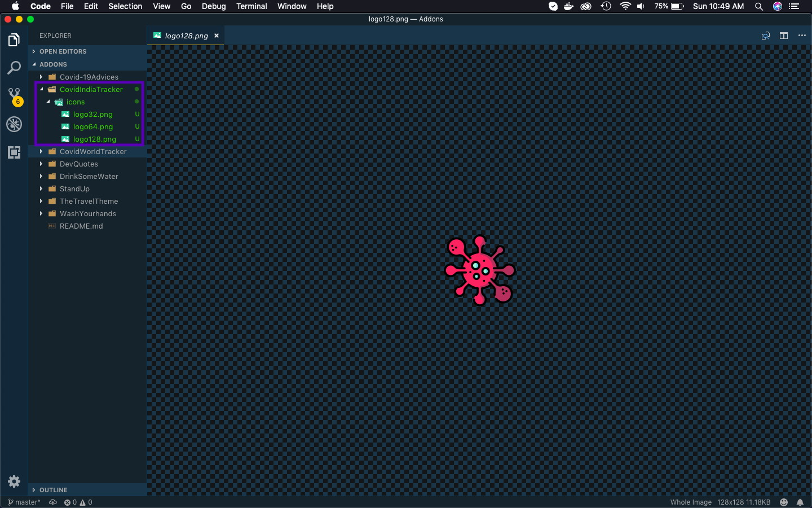Screen dimensions: 812x508
Task: Open the Debug view in activity bar
Action: [14, 124]
